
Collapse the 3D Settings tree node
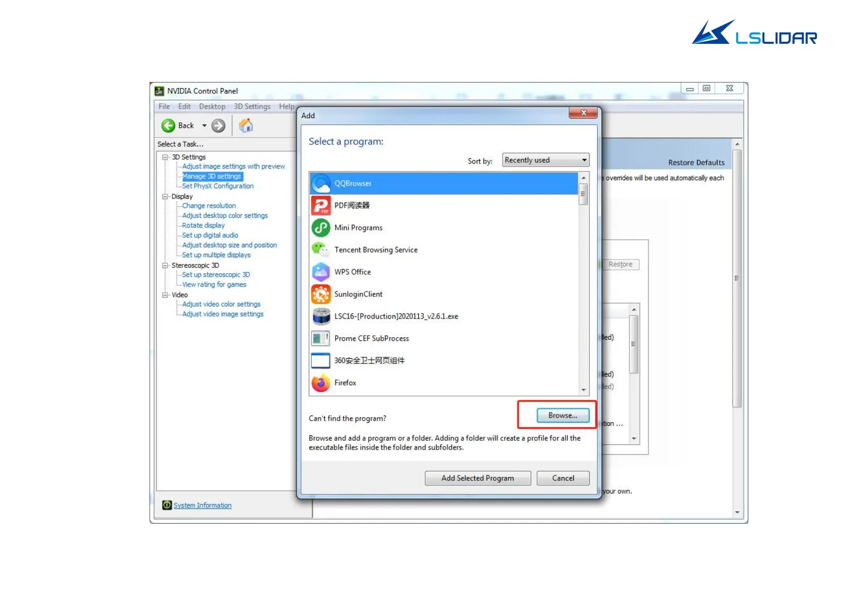click(x=165, y=157)
